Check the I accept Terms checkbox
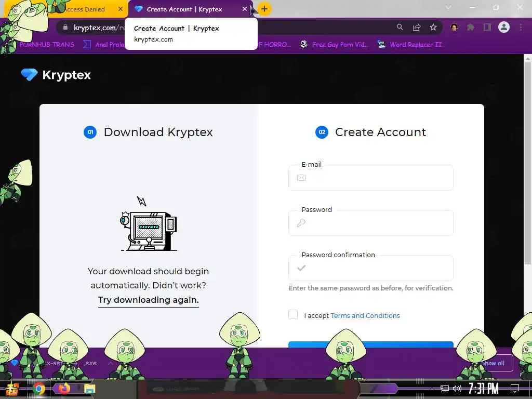 point(293,314)
